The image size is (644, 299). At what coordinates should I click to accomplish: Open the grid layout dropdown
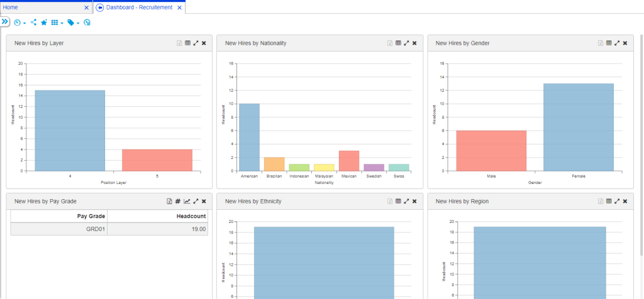57,23
